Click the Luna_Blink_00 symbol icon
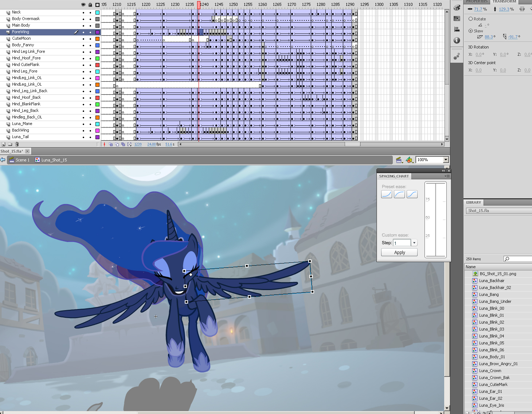The image size is (532, 414). pos(475,308)
